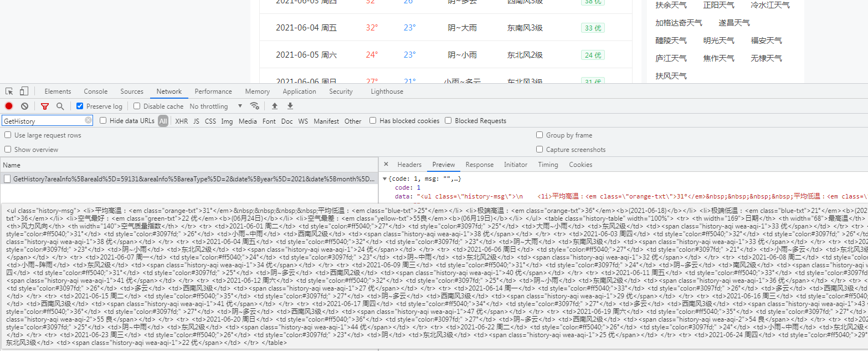Open the 醴陵天气 link

[671, 40]
